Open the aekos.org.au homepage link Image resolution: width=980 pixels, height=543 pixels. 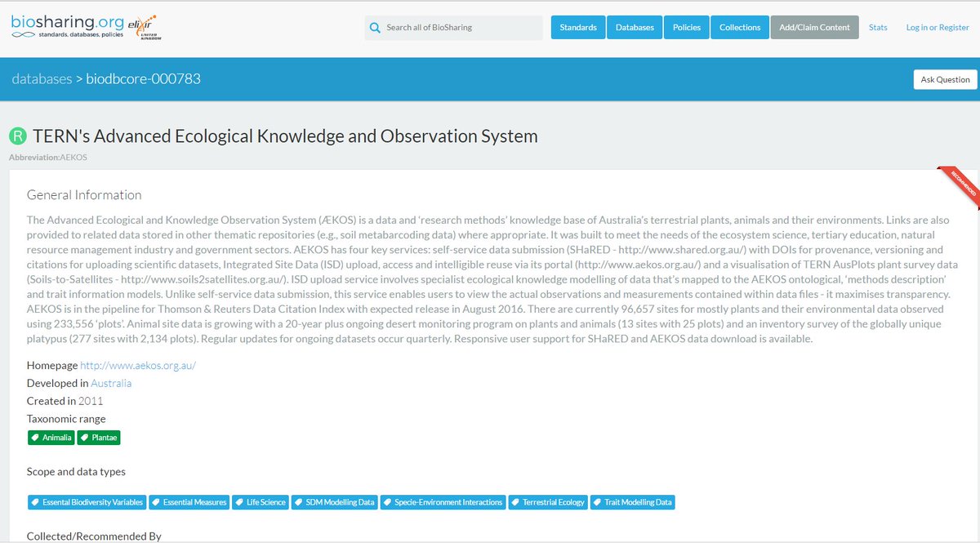138,366
